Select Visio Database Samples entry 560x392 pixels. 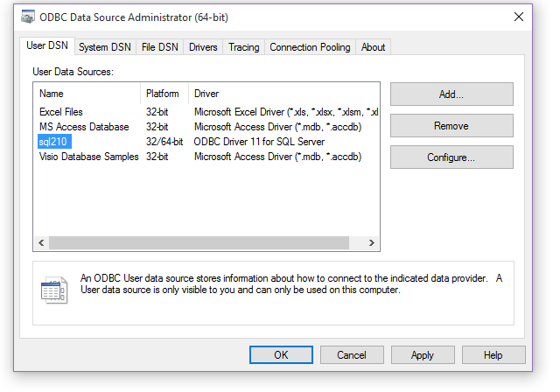[x=89, y=157]
